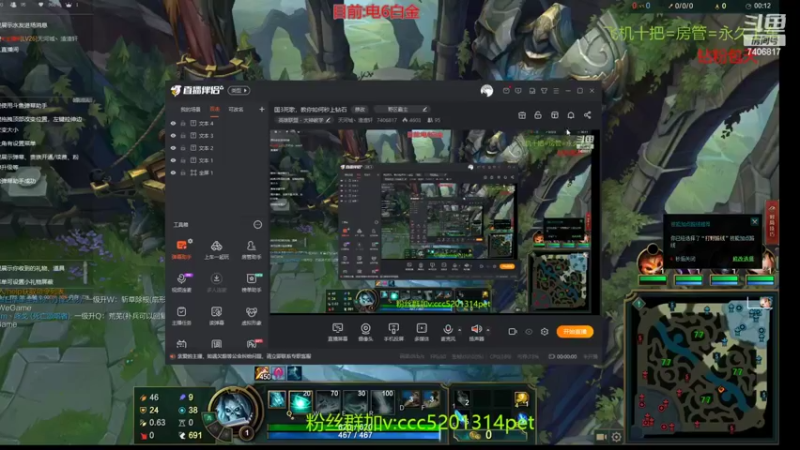
Task: Open the 房管助手 room manager tool
Action: click(x=251, y=249)
